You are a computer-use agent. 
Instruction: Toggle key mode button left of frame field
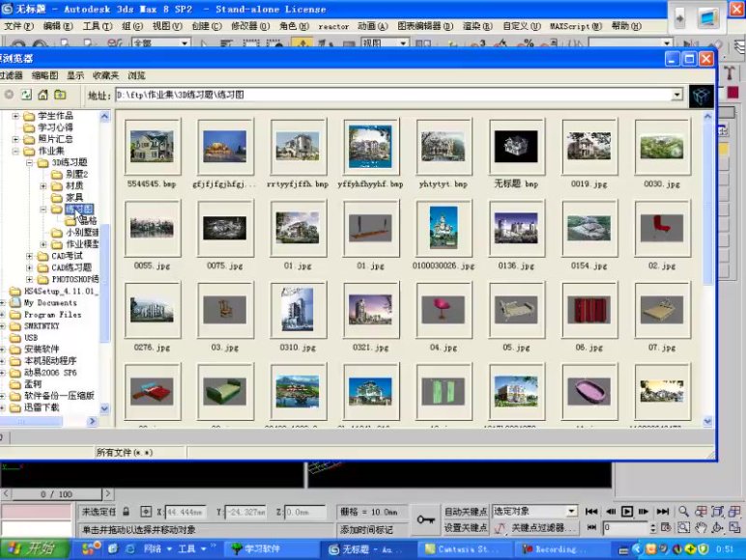click(591, 527)
